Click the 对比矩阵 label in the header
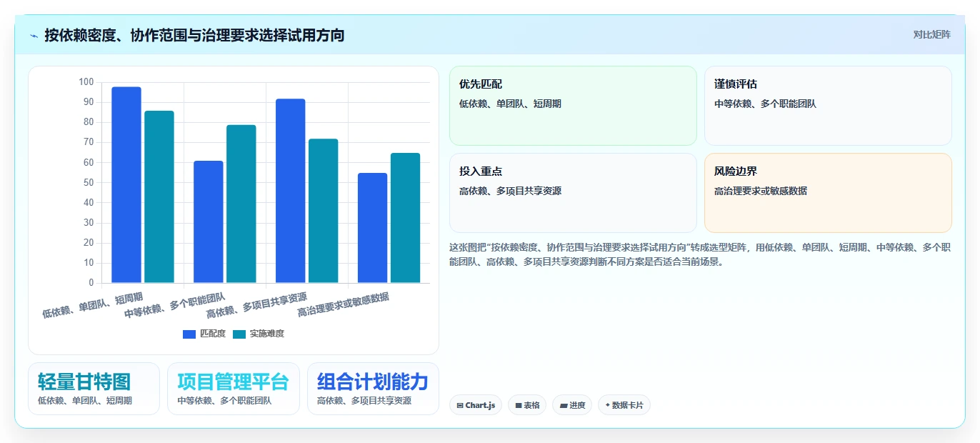The height and width of the screenshot is (443, 980). 932,34
